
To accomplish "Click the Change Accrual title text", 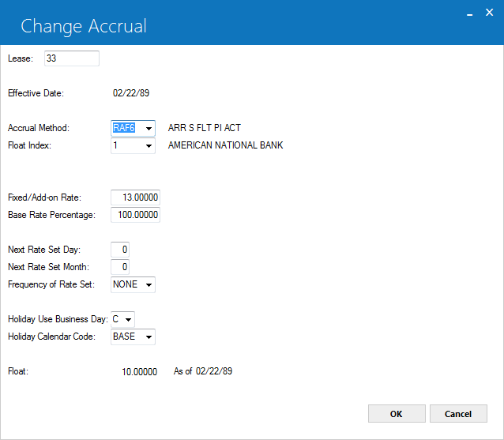I will pos(84,26).
